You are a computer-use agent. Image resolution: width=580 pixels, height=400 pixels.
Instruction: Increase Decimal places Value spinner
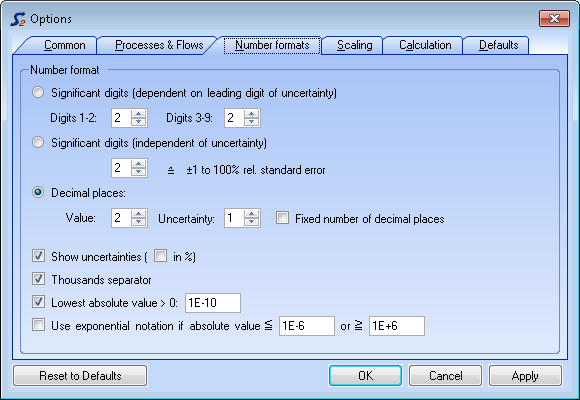click(139, 214)
